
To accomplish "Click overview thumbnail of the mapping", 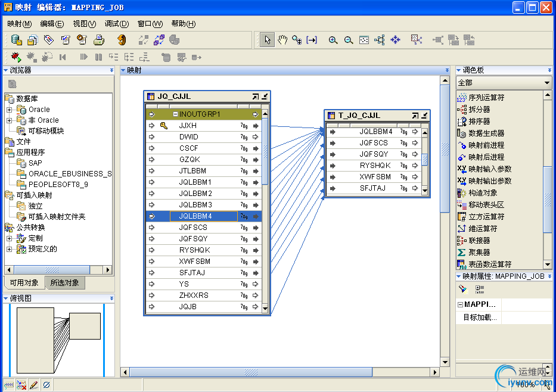I will pos(59,340).
